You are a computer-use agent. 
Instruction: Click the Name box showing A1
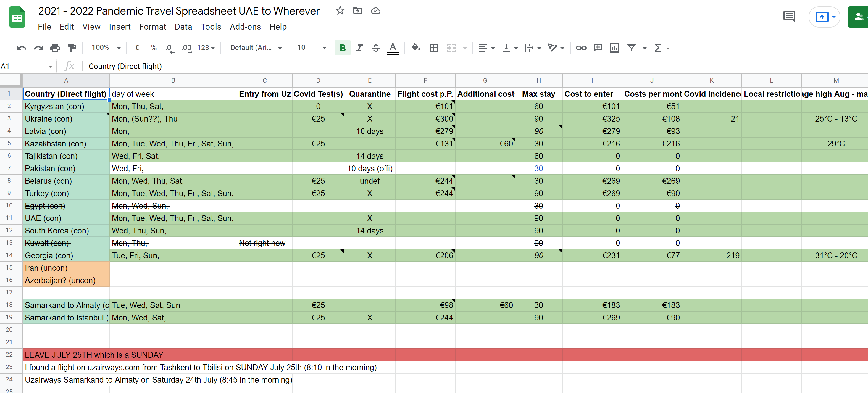(27, 66)
